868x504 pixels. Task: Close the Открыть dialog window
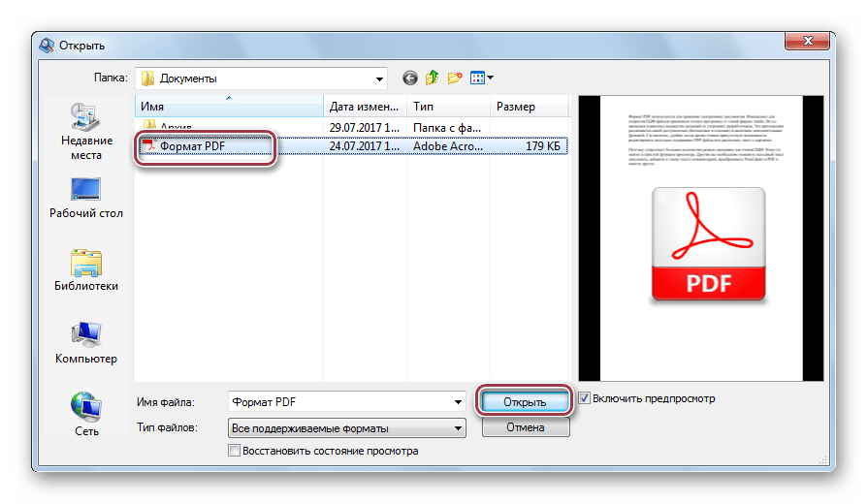pos(807,41)
